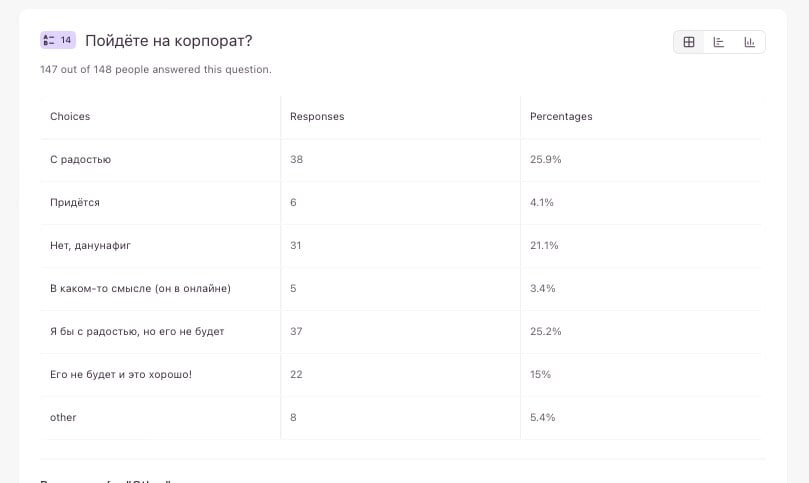Viewport: 809px width, 483px height.
Task: Click the Choices column header
Action: pyautogui.click(x=70, y=117)
